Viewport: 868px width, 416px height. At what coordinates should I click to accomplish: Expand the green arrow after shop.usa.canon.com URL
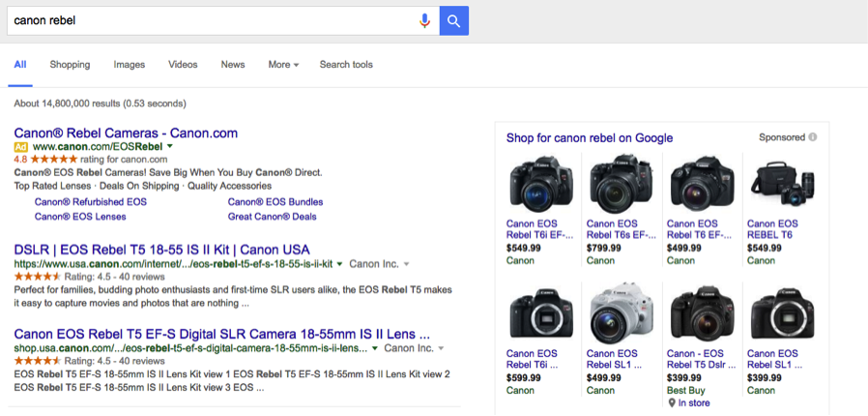[375, 348]
